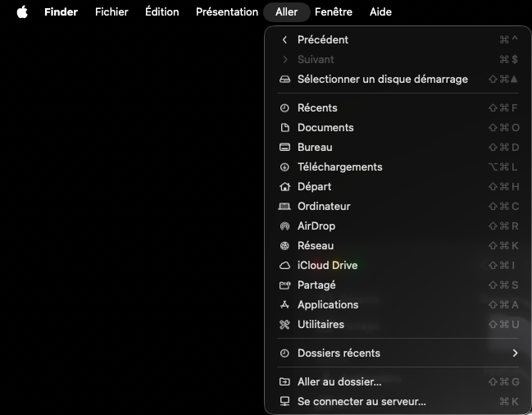Screen dimensions: 532x415
Task: Click the monitor icon beside Se connecter au serveur
Action: [284, 401]
